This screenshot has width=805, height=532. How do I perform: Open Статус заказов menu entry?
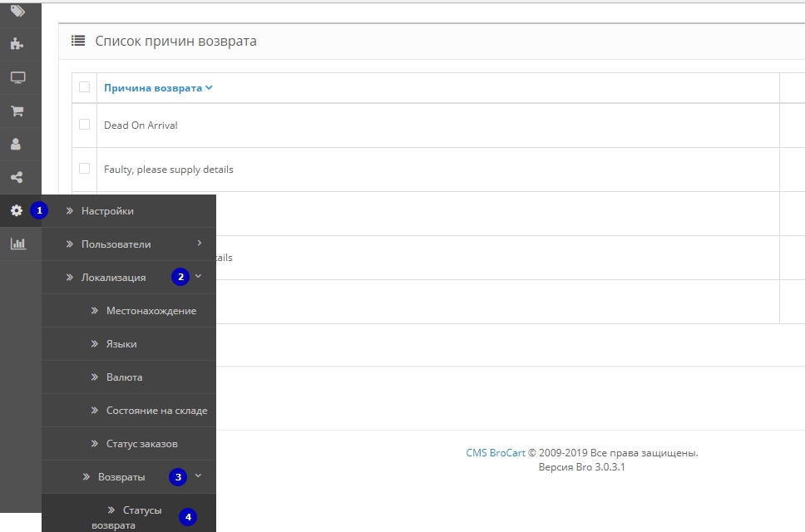click(128, 444)
